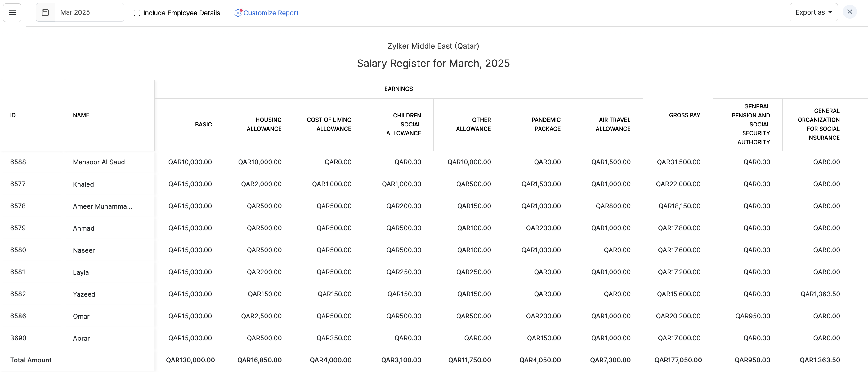The height and width of the screenshot is (372, 868).
Task: Close the salary register report
Action: [849, 12]
